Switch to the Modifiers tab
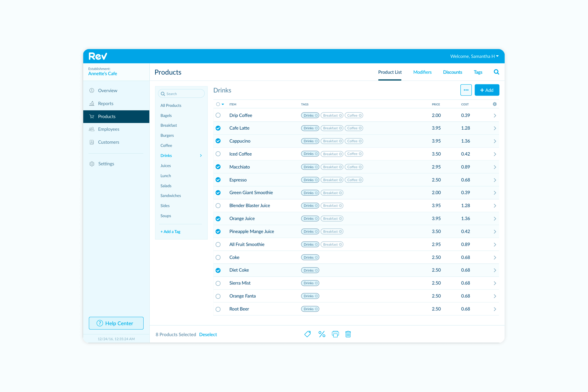The width and height of the screenshot is (588, 392). pyautogui.click(x=422, y=72)
